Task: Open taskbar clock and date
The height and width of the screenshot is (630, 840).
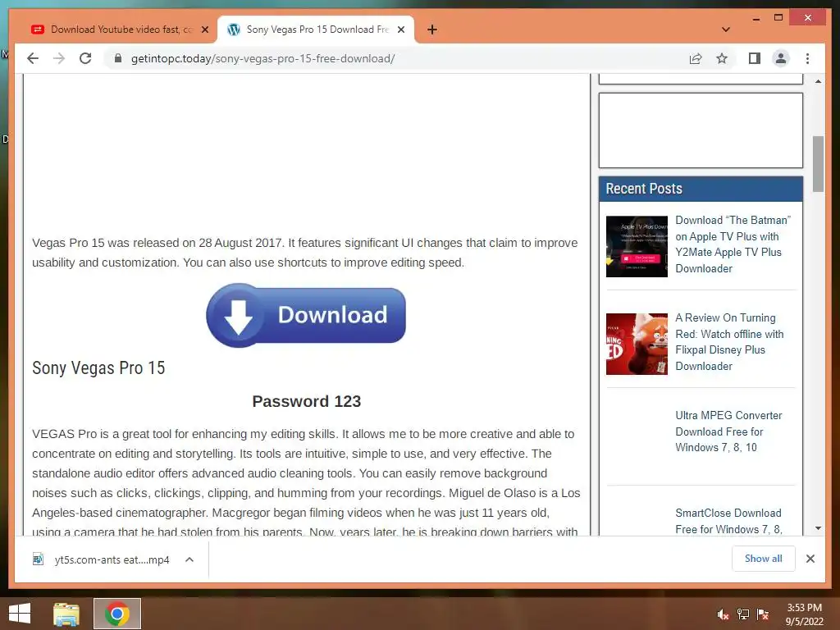Action: click(x=804, y=614)
